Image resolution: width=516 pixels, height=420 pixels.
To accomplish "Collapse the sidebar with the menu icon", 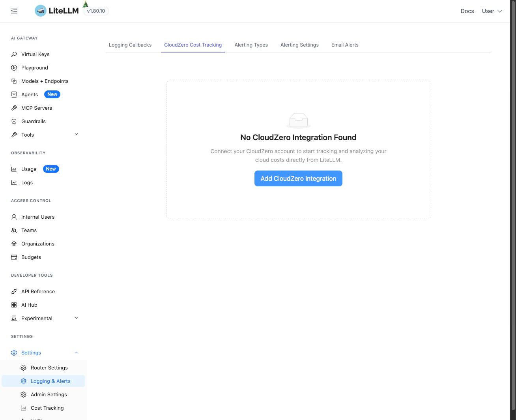I will (14, 11).
